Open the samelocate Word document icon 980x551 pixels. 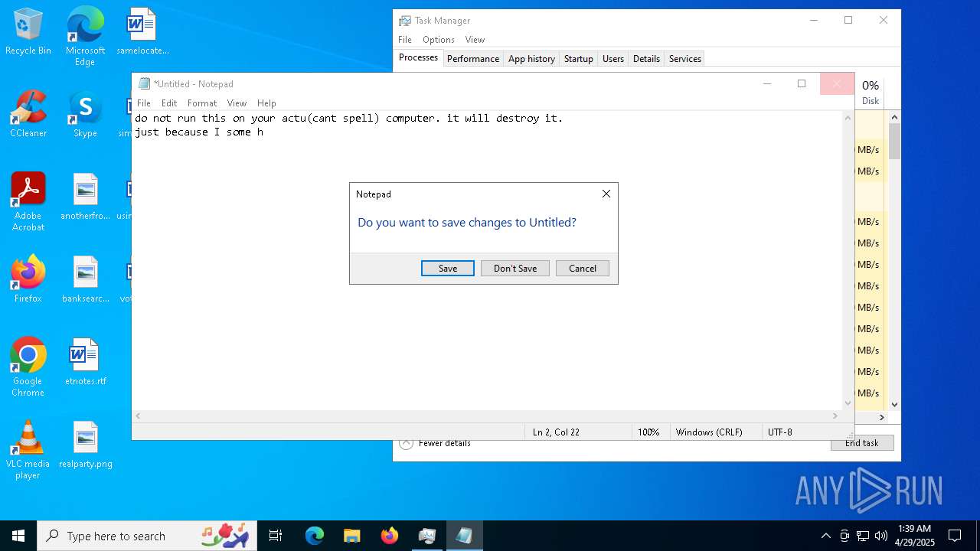tap(142, 32)
